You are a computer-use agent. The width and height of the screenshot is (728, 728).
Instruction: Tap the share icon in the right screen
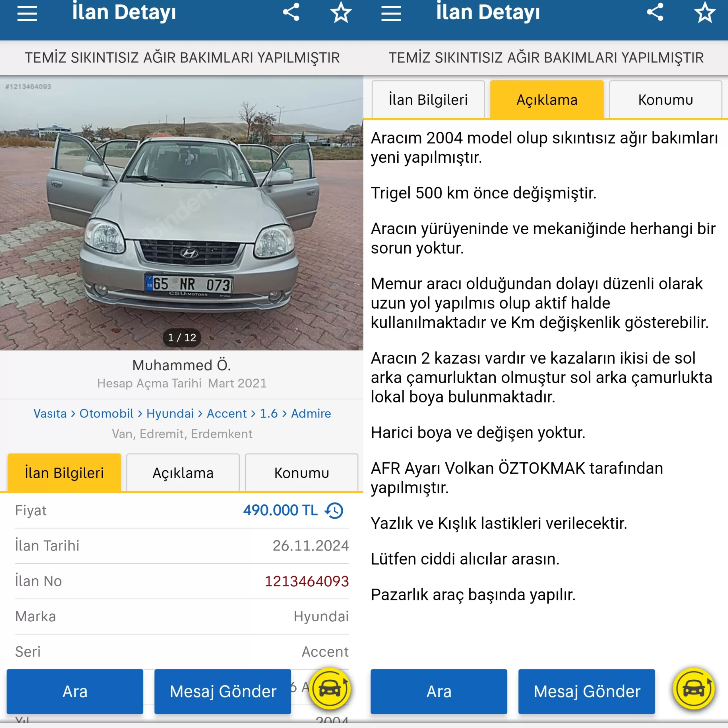pos(655,13)
